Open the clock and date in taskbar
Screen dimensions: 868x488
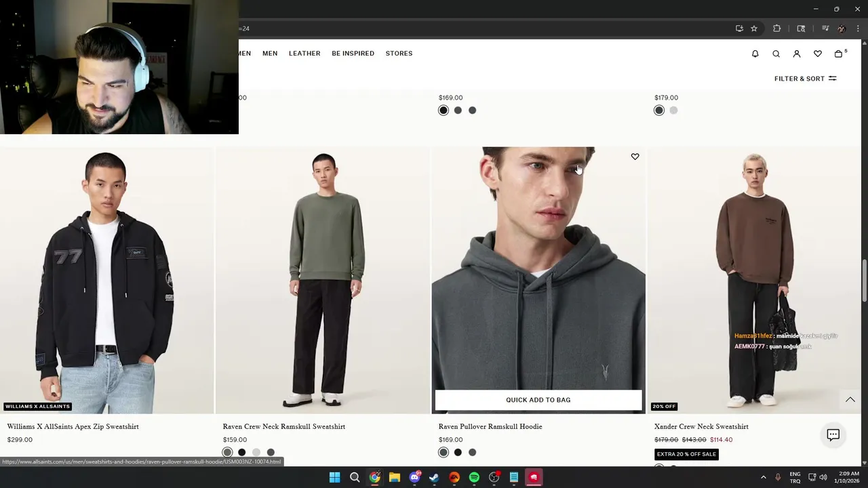click(x=848, y=477)
